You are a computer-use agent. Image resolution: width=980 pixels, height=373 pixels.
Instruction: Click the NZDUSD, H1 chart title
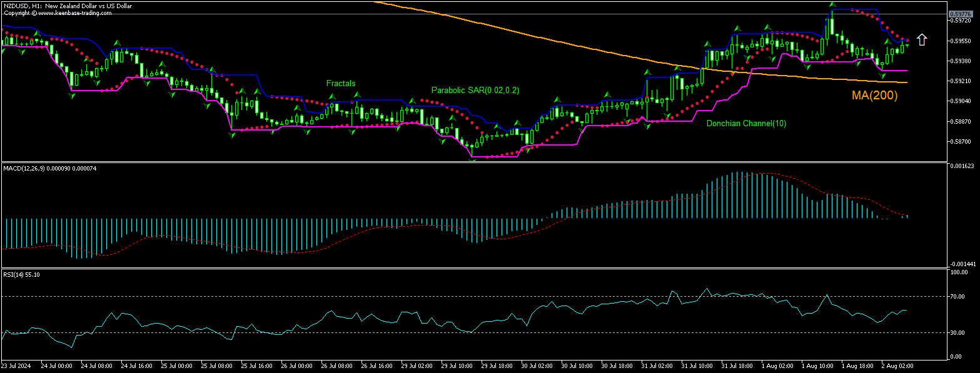(68, 5)
